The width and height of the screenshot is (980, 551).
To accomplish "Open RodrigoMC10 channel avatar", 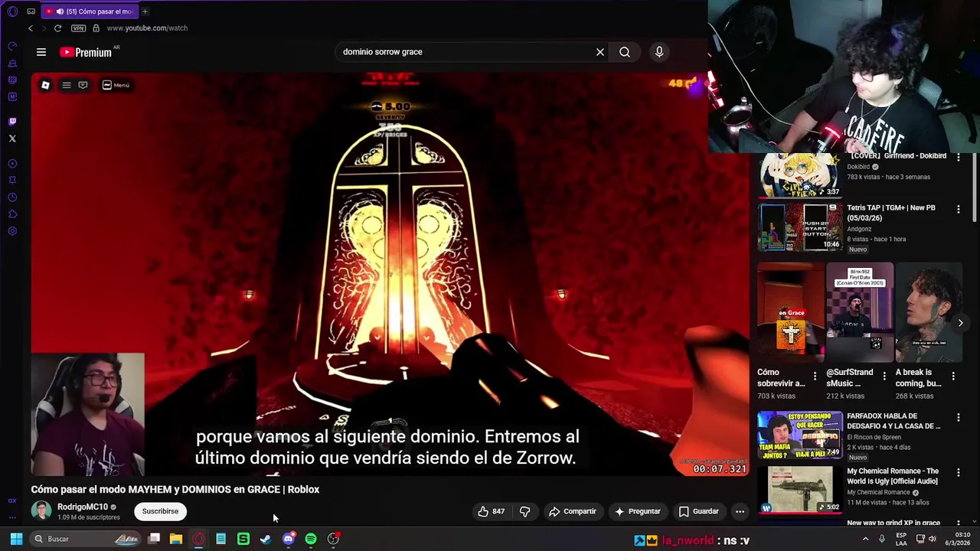I will [x=41, y=510].
